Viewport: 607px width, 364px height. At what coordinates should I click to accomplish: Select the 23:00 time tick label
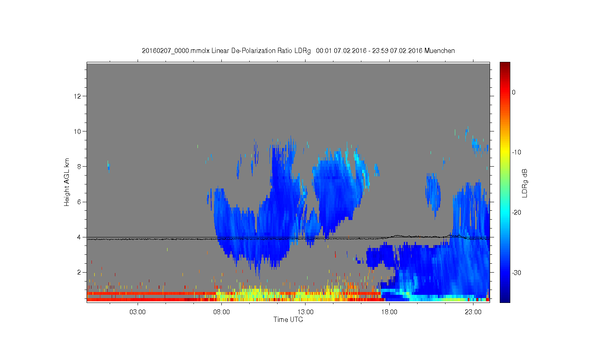pos(473,312)
